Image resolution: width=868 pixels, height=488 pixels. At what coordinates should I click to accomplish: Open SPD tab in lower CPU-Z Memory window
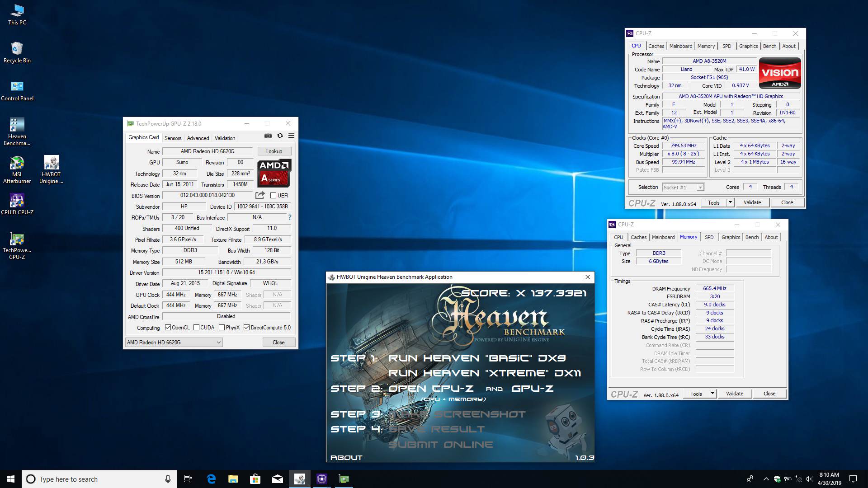pyautogui.click(x=709, y=237)
